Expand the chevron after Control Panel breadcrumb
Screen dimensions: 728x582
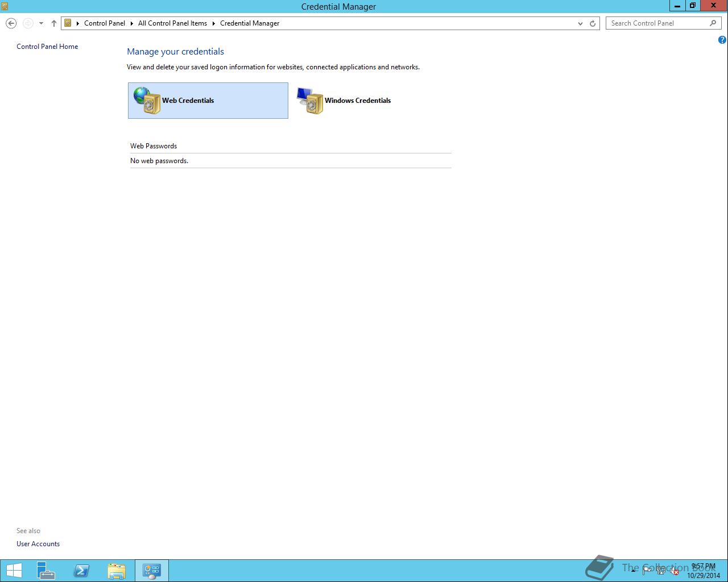(132, 23)
